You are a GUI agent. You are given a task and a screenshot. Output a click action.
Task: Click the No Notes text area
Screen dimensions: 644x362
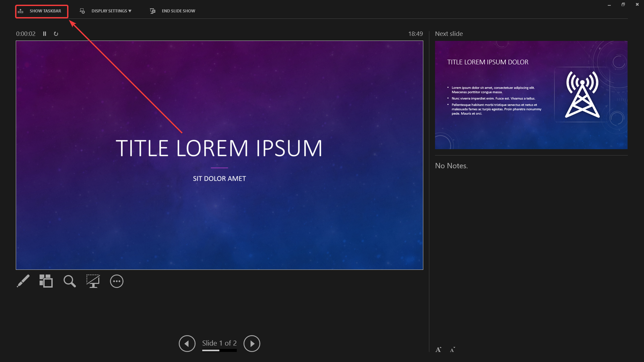(x=451, y=166)
